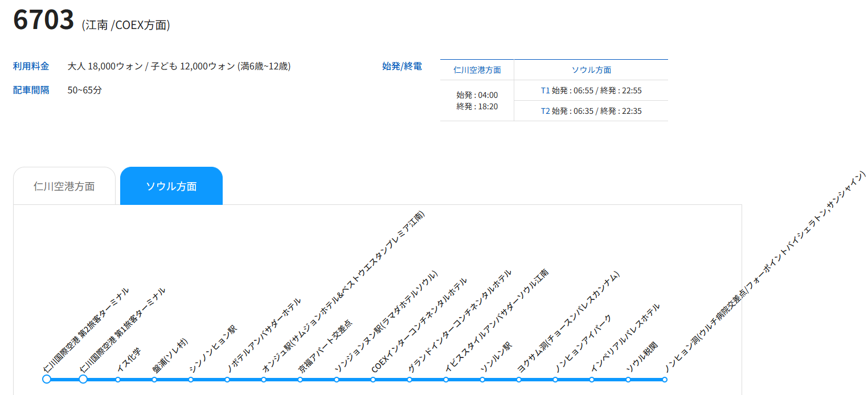
Task: Select the ソウル税関 stop dot
Action: [628, 380]
